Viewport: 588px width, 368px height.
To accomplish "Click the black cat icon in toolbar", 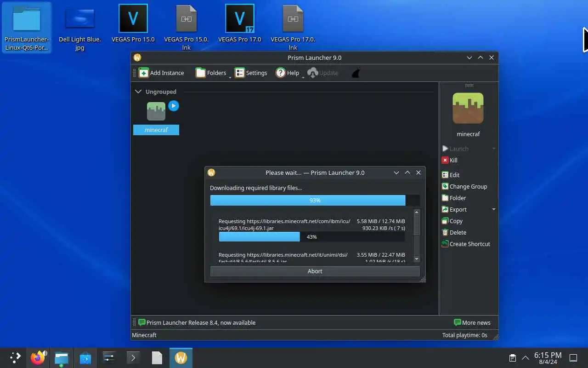I will 356,73.
